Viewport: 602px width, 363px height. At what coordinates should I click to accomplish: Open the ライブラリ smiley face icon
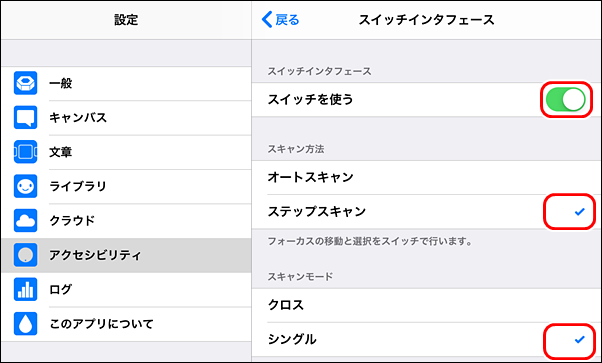[x=25, y=186]
